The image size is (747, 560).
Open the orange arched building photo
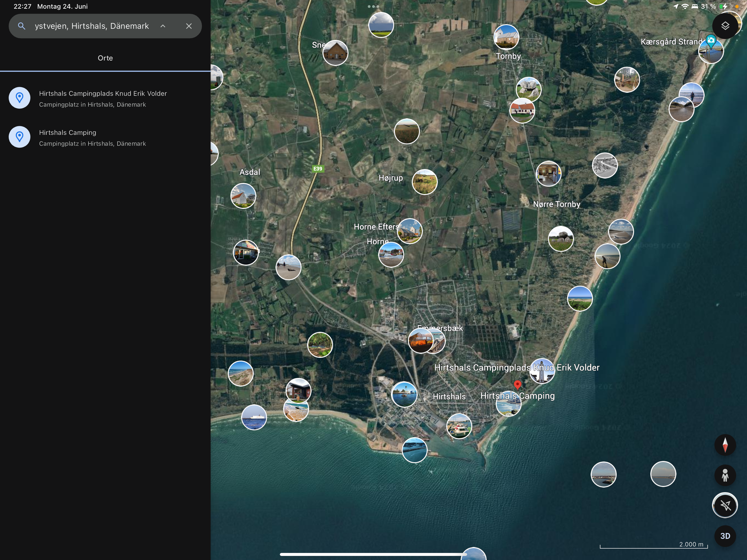(x=420, y=341)
